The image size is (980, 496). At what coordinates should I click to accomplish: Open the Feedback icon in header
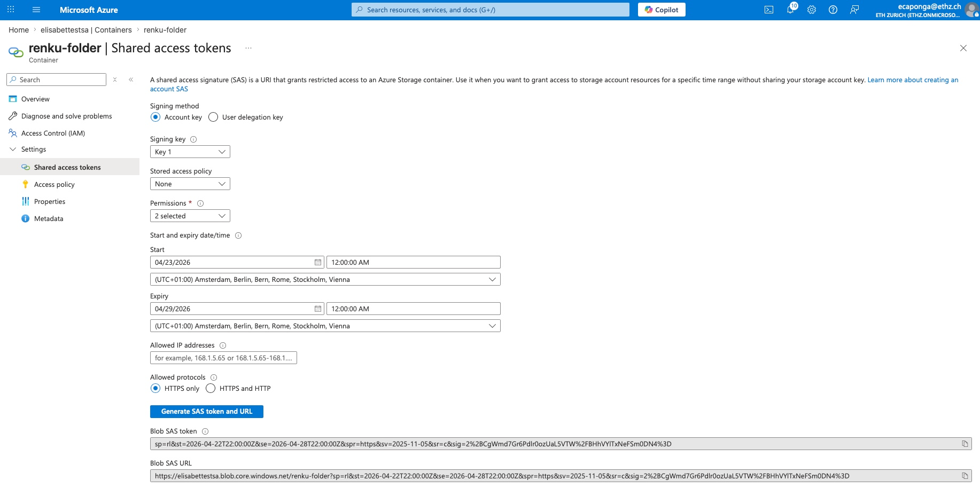(854, 10)
